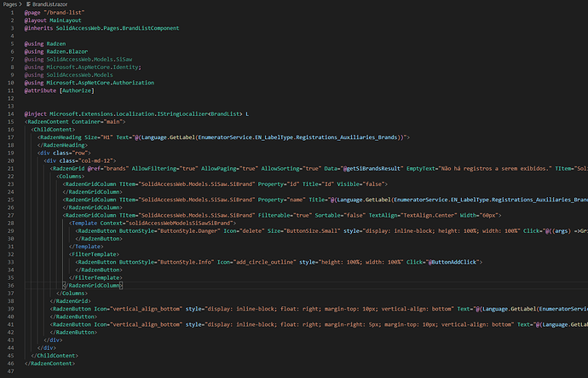588x378 pixels.
Task: Click add_circle_outline icon value
Action: [x=264, y=262]
